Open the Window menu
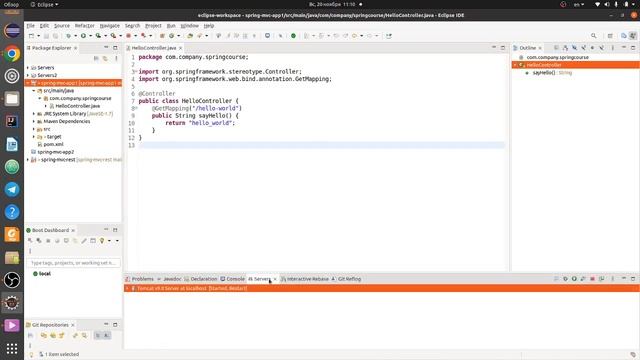This screenshot has width=640, height=360. click(189, 26)
